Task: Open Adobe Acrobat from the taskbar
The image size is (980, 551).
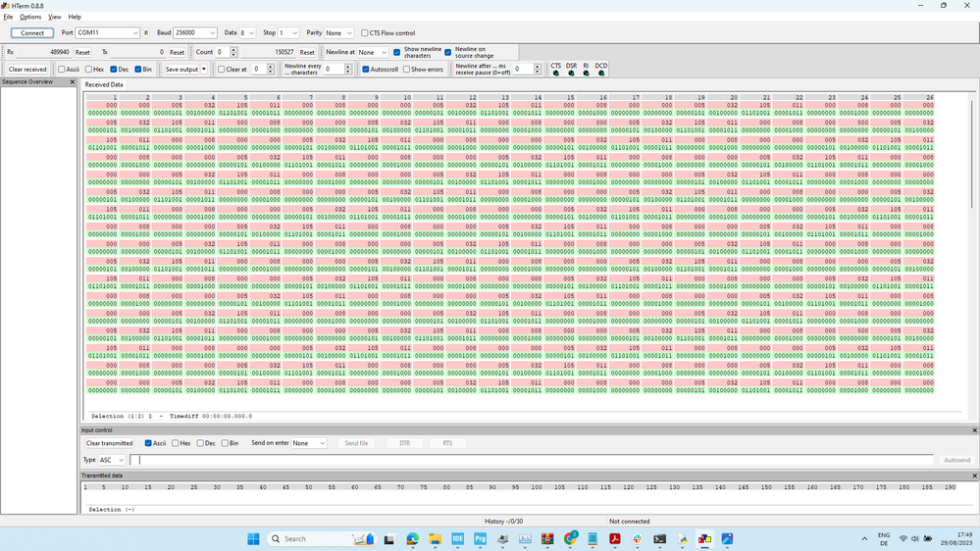Action: [615, 538]
